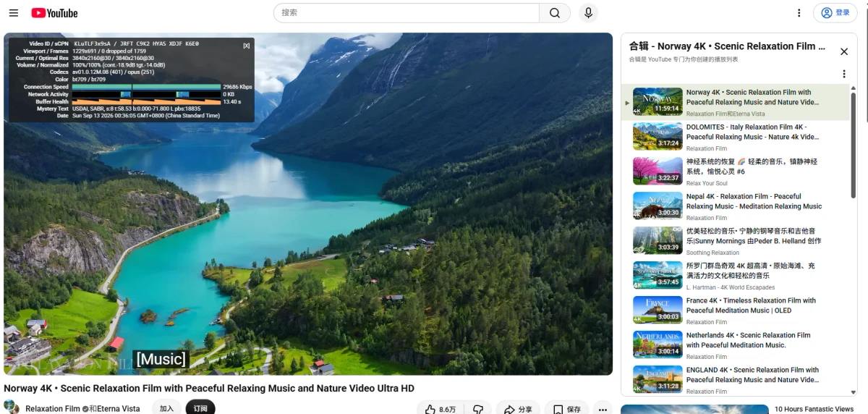868x414 pixels.
Task: Subscribe to Relaxation Film channel
Action: (200, 408)
